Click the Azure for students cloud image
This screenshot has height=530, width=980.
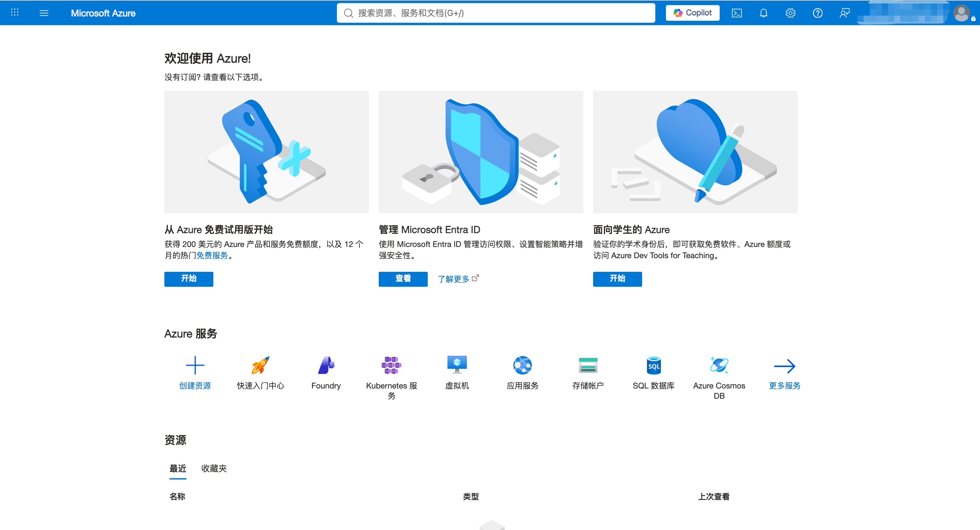(695, 152)
